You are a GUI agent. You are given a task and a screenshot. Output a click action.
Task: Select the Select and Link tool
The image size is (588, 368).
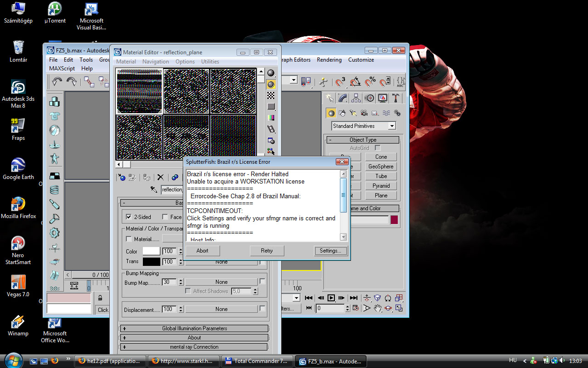tap(89, 82)
